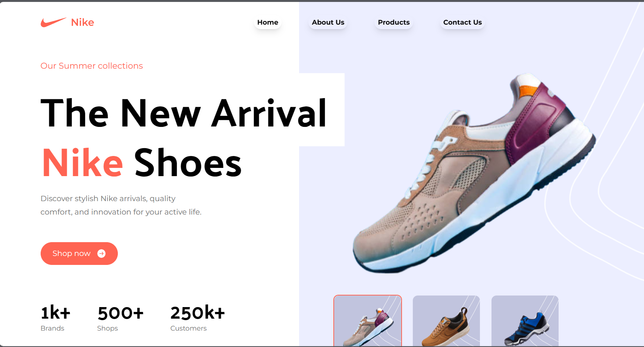Click the Shop now button
This screenshot has width=644, height=347.
coord(79,254)
